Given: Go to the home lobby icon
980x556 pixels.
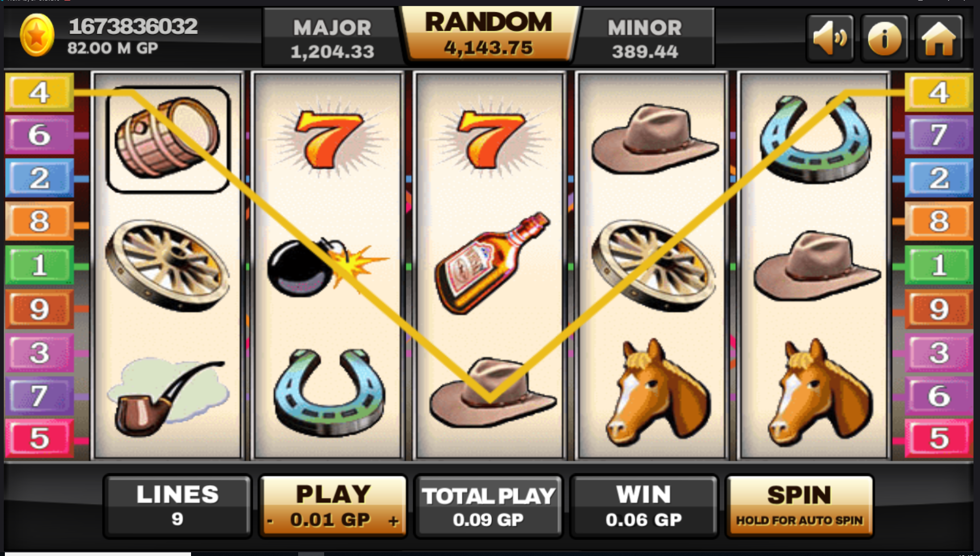Looking at the screenshot, I should point(939,38).
